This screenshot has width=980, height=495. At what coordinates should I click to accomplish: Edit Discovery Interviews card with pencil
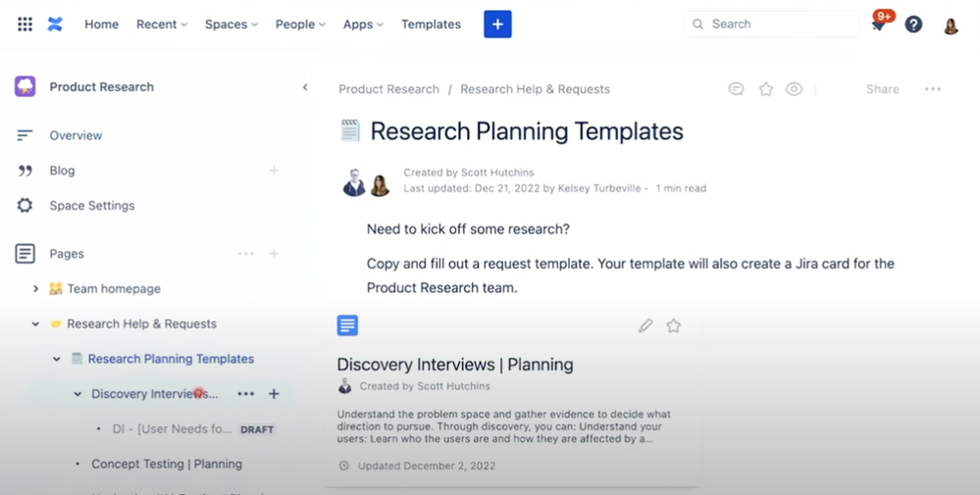tap(645, 325)
